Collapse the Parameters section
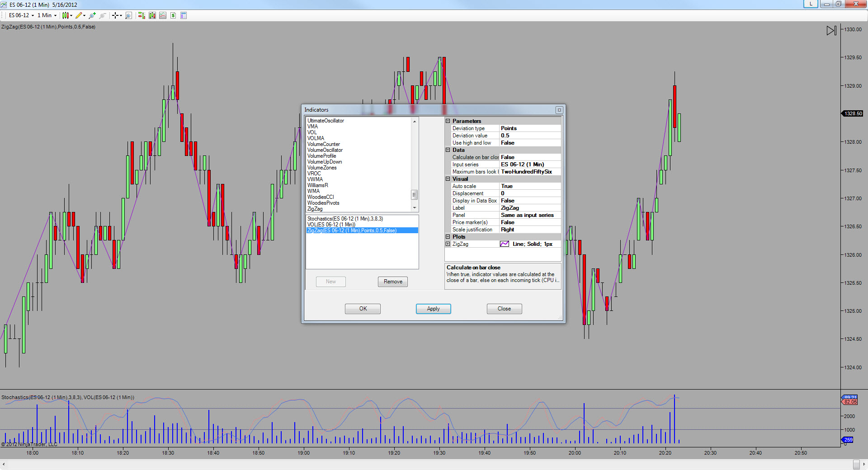Image resolution: width=868 pixels, height=470 pixels. tap(448, 121)
